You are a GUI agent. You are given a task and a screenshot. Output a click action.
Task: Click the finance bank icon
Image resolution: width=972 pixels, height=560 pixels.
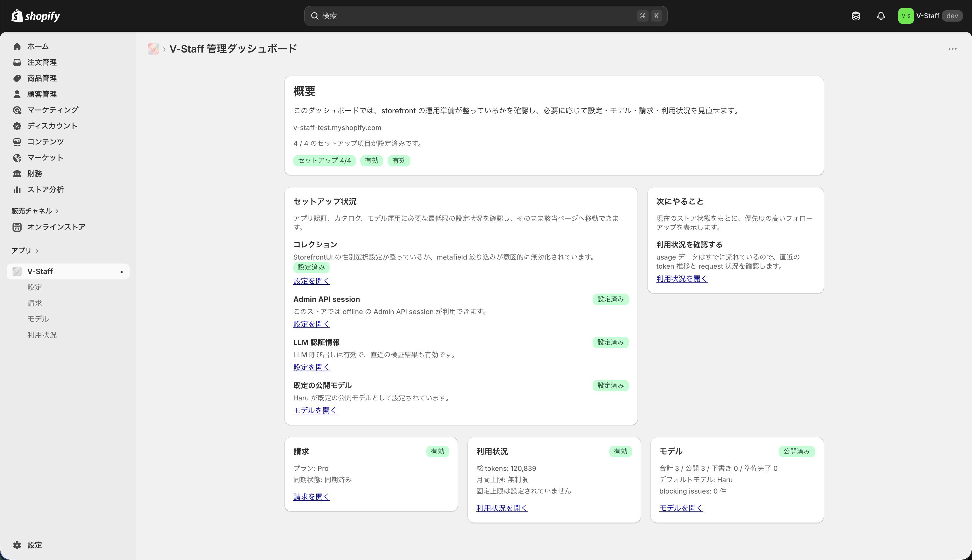[17, 174]
